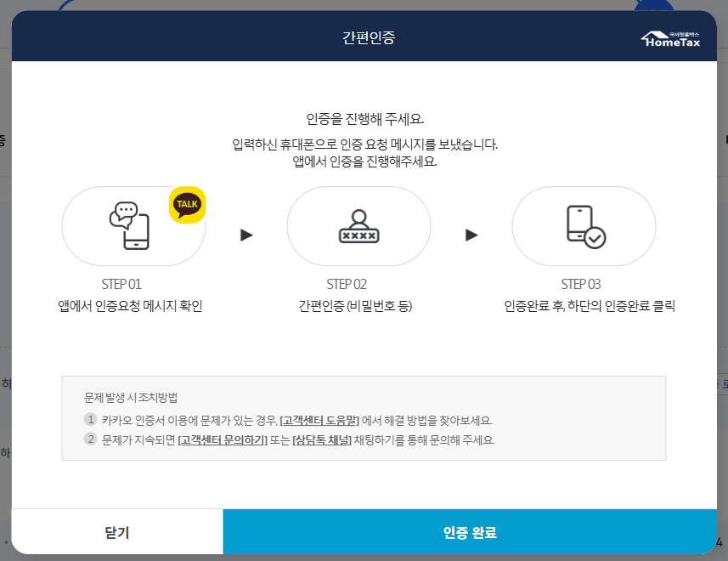Click the password (xxxx) stamp icon in STEP 02
The width and height of the screenshot is (728, 561).
click(360, 226)
